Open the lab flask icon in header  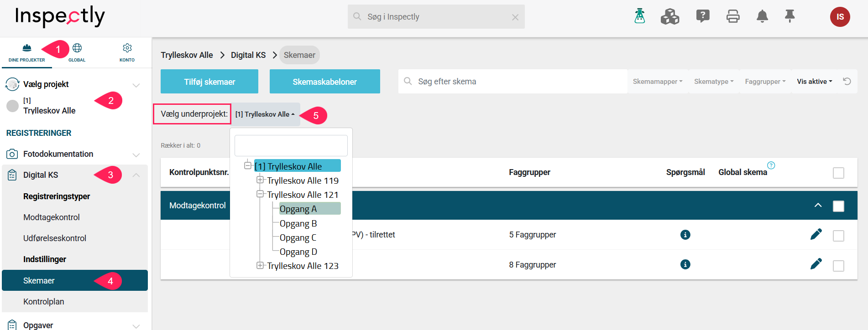640,16
